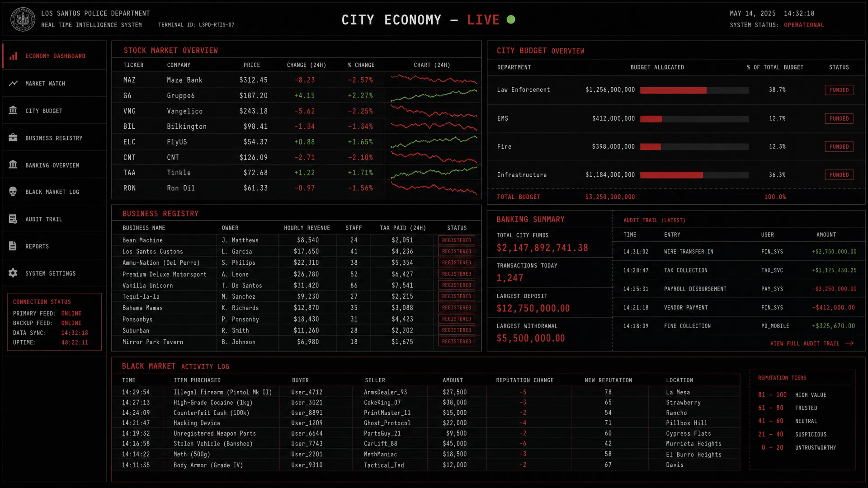Click total city funds $2,147,892,741.38
Image resolution: width=868 pixels, height=488 pixels.
[542, 248]
